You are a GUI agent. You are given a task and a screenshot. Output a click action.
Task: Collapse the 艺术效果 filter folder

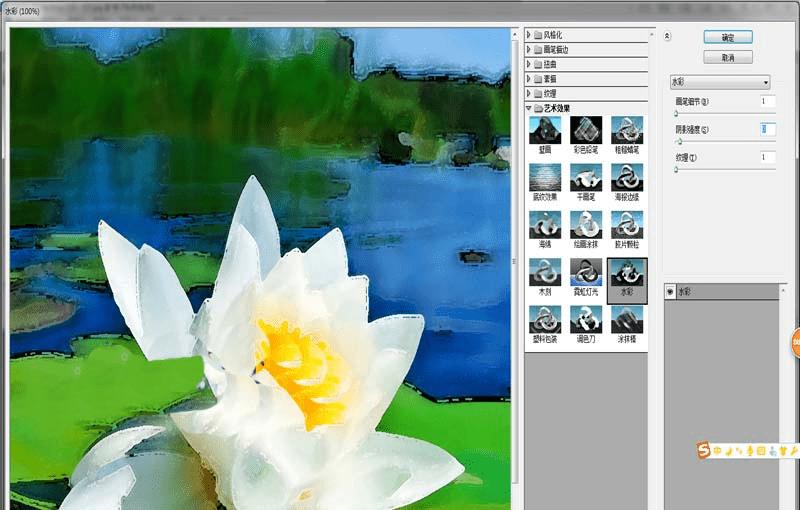(x=529, y=108)
